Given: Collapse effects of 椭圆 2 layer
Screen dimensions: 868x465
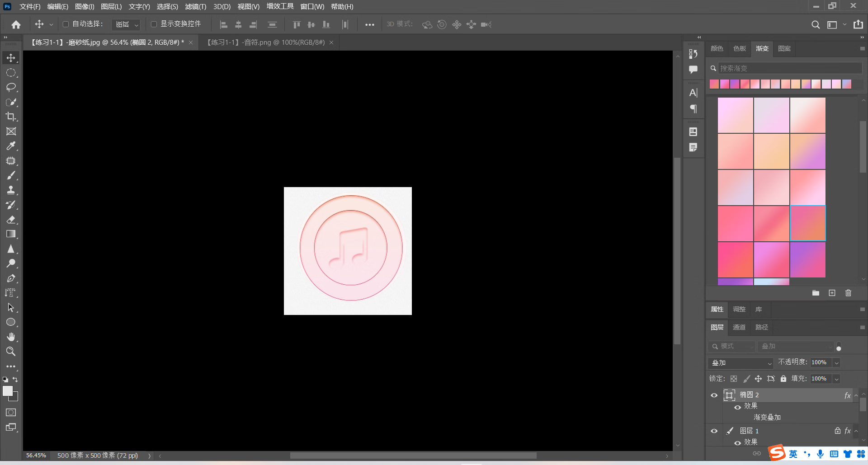Looking at the screenshot, I should click(856, 395).
